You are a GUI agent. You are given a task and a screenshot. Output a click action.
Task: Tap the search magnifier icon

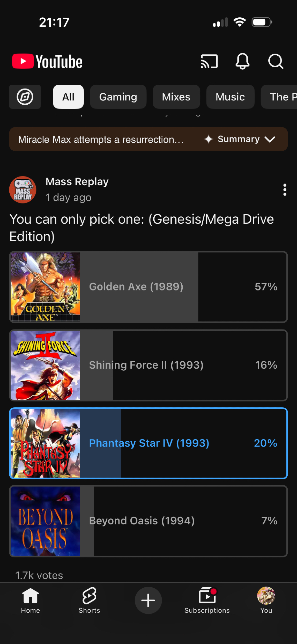point(276,61)
